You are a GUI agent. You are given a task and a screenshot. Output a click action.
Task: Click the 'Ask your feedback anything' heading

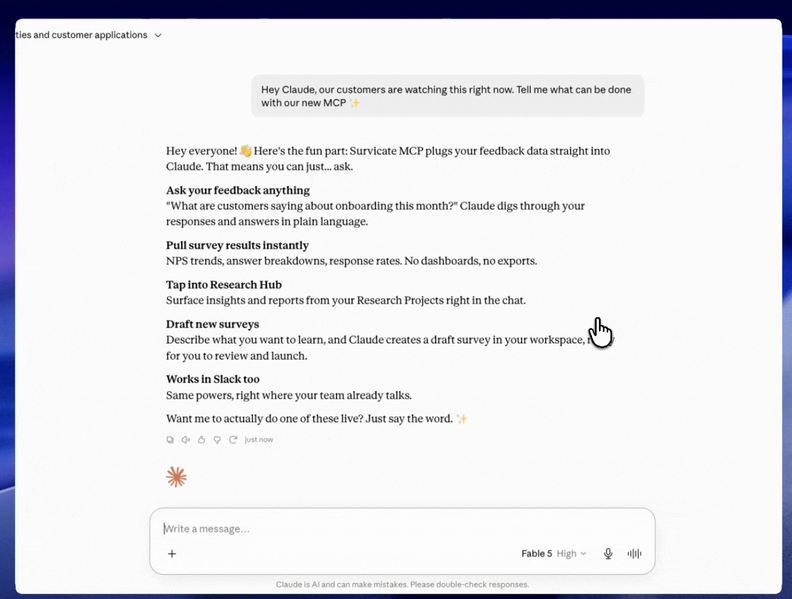pyautogui.click(x=238, y=190)
